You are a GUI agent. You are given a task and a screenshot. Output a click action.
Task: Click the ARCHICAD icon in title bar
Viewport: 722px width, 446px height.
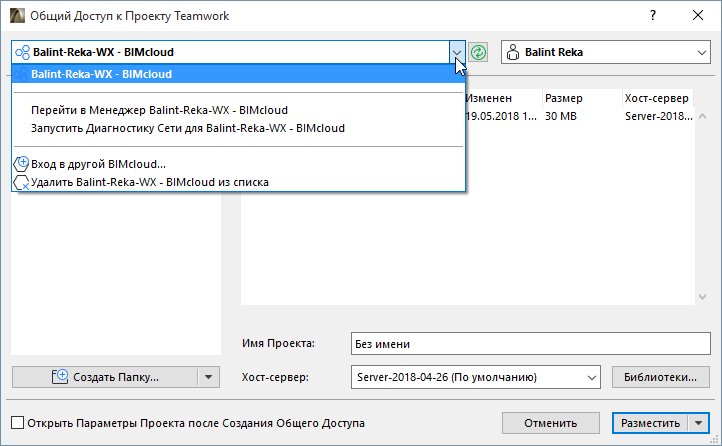coord(17,16)
